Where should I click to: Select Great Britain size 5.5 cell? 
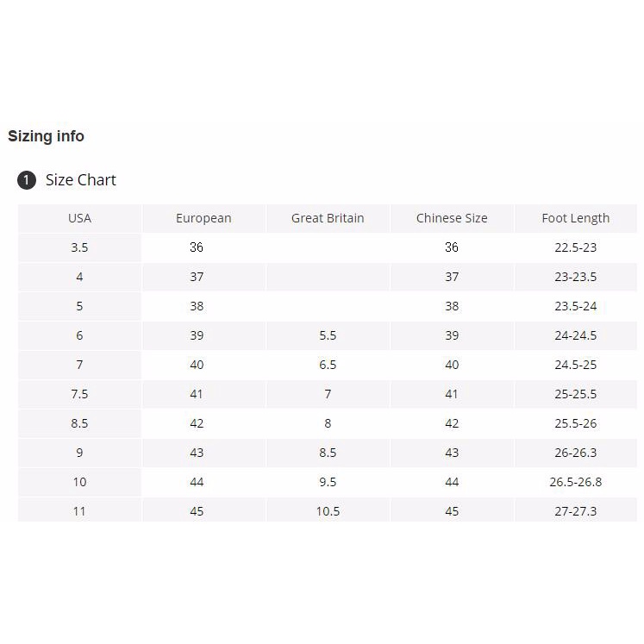(328, 335)
